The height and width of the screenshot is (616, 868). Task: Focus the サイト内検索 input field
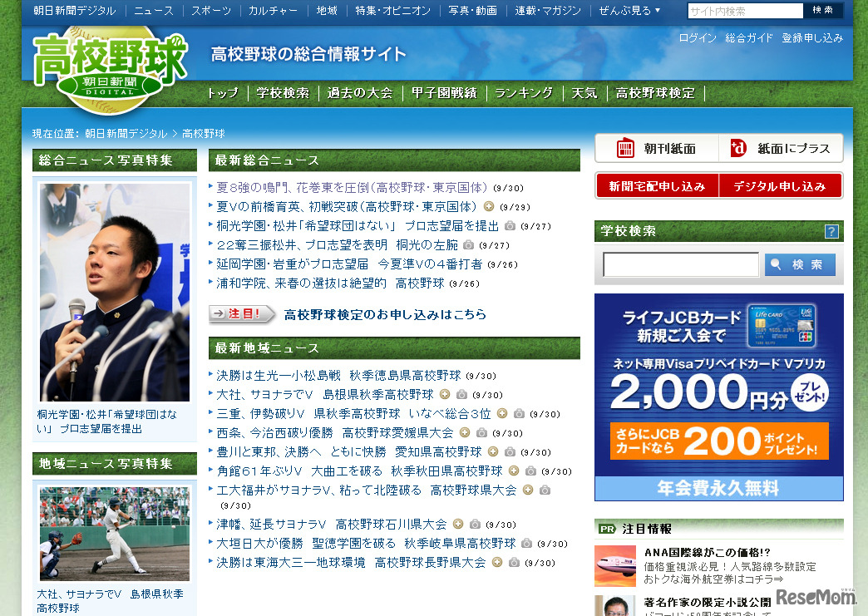tap(745, 11)
